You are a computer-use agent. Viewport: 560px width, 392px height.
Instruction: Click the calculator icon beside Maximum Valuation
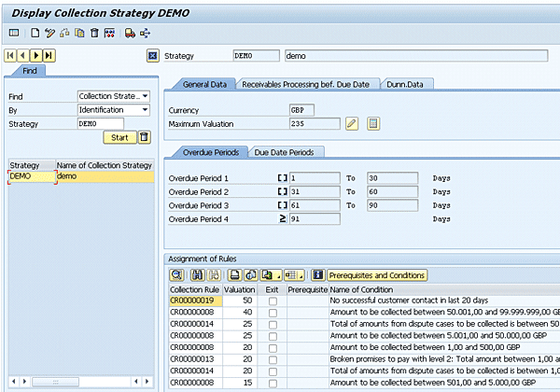[x=372, y=123]
